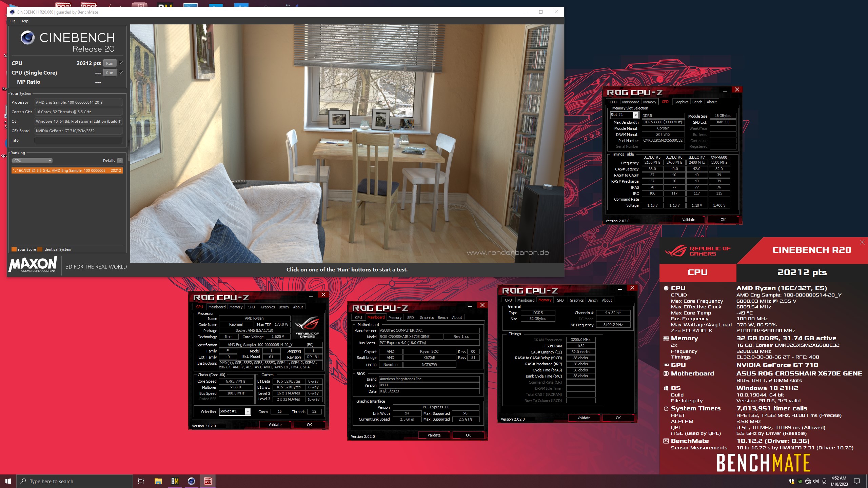Click the Identical System legend swatch
868x488 pixels.
click(40, 249)
